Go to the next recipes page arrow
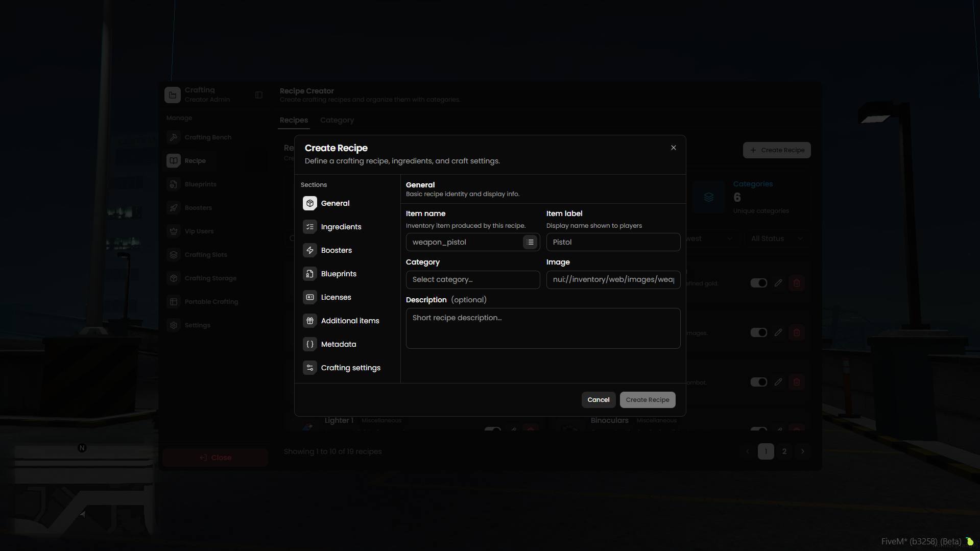This screenshot has height=551, width=980. coord(803,451)
